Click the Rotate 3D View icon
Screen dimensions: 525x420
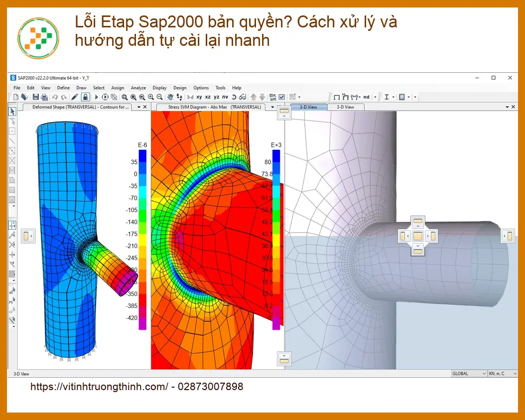(x=234, y=97)
